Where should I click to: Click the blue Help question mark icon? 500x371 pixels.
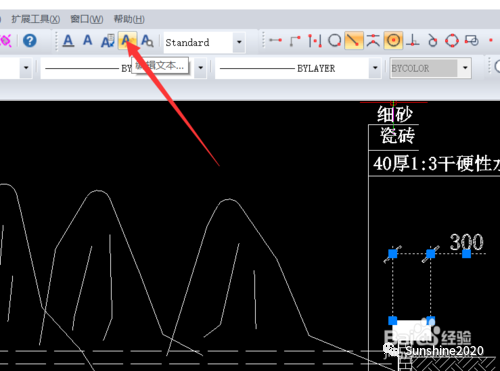30,41
